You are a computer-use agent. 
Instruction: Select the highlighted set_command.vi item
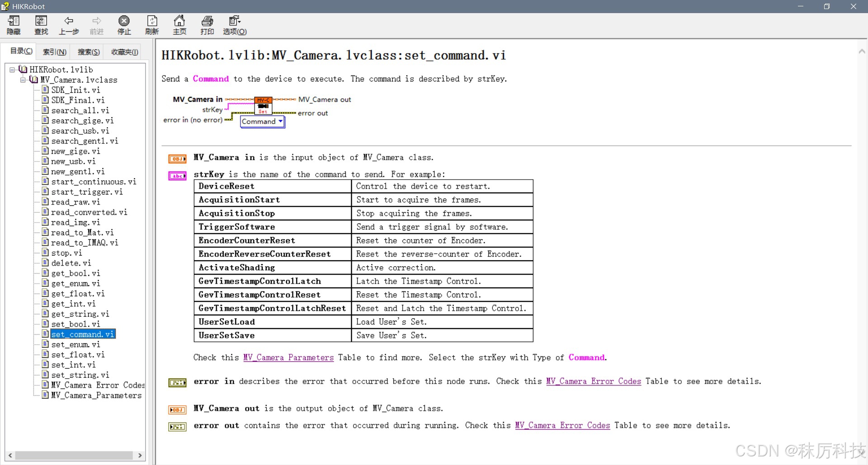(83, 334)
